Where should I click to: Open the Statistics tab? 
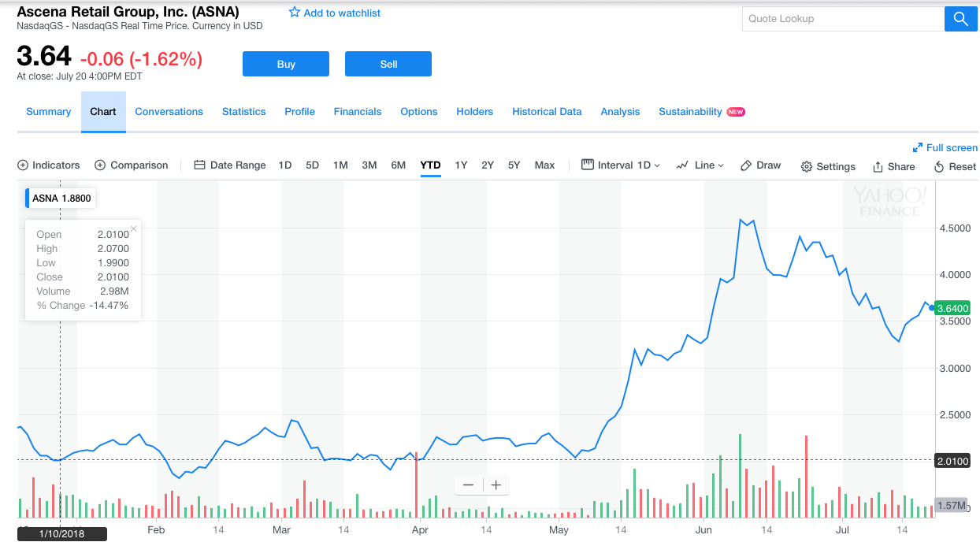[x=244, y=112]
